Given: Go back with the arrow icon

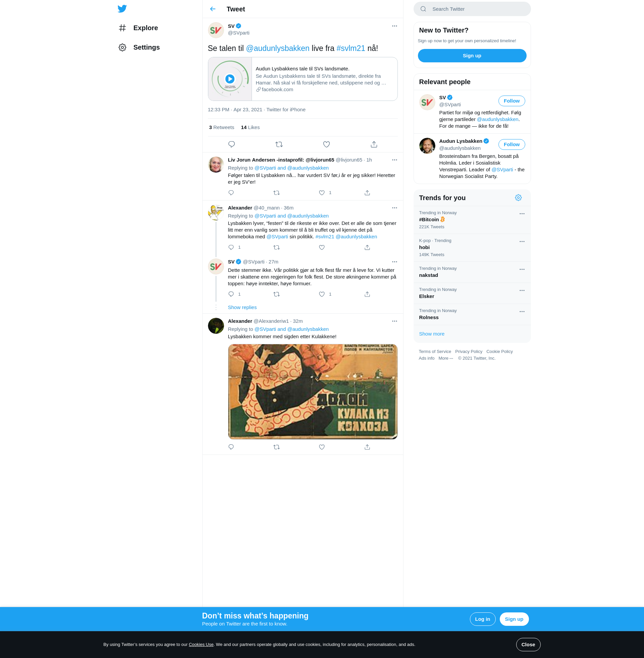Looking at the screenshot, I should coord(213,9).
